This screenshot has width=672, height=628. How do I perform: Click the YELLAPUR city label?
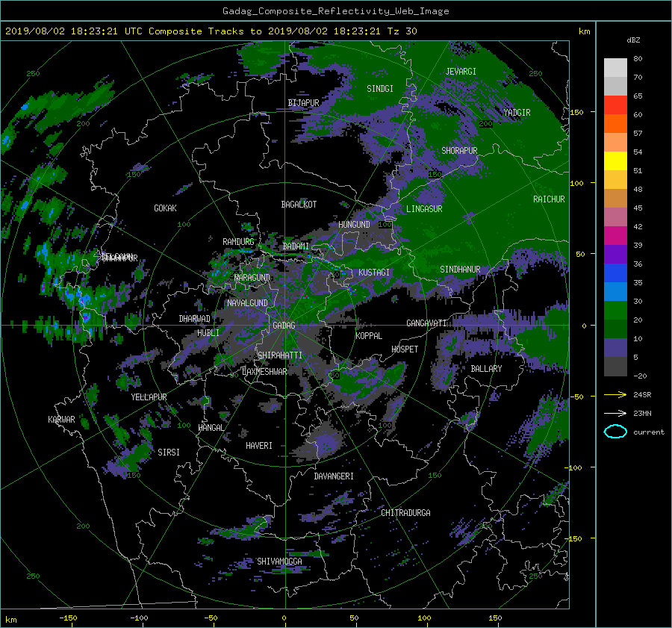coord(149,397)
